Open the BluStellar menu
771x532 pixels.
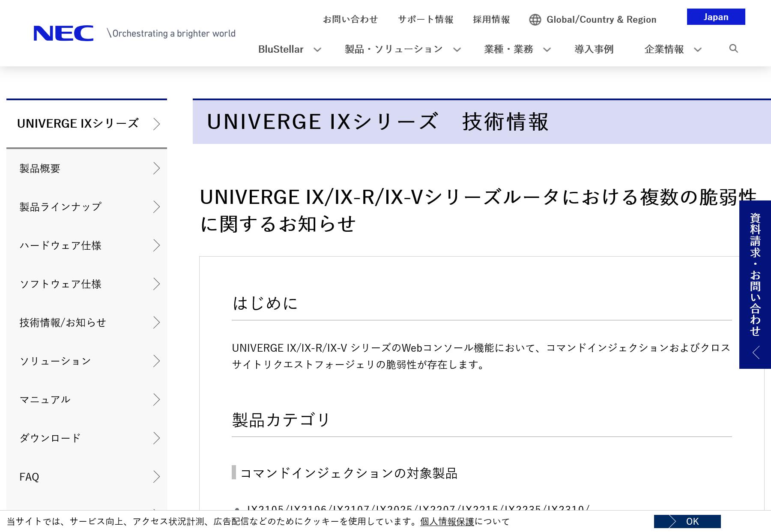pyautogui.click(x=281, y=49)
